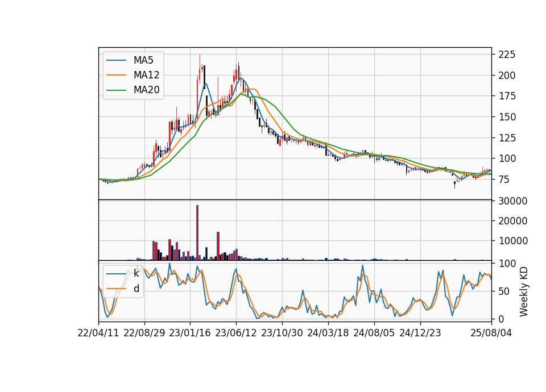This screenshot has width=546, height=392.
Task: Click the 10000 volume axis label
Action: (513, 241)
